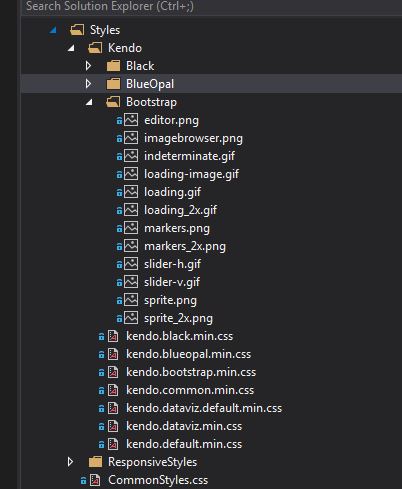Collapse the Bootstrap folder arrow
Image resolution: width=402 pixels, height=489 pixels.
89,102
